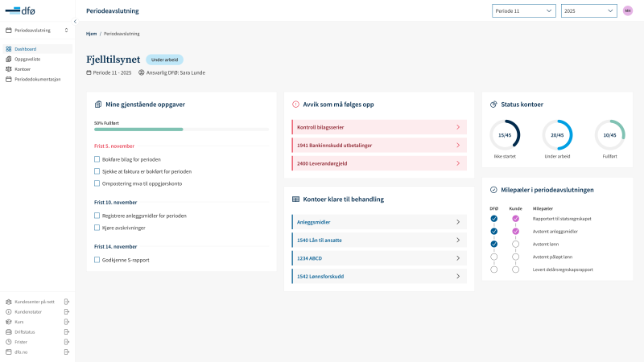The height and width of the screenshot is (362, 644).
Task: Click 'Ansvarlig DFØ: Sara Lunde' text
Action: 175,72
